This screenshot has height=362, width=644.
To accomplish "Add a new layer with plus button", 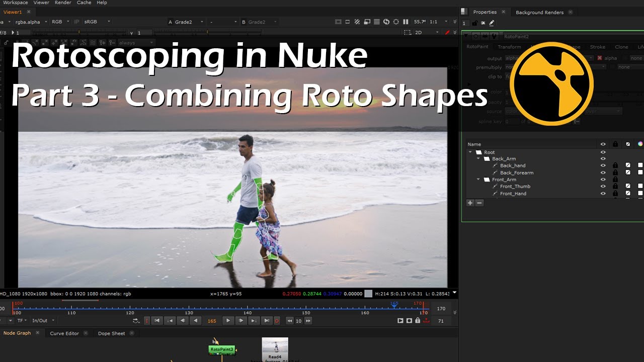I will click(470, 203).
